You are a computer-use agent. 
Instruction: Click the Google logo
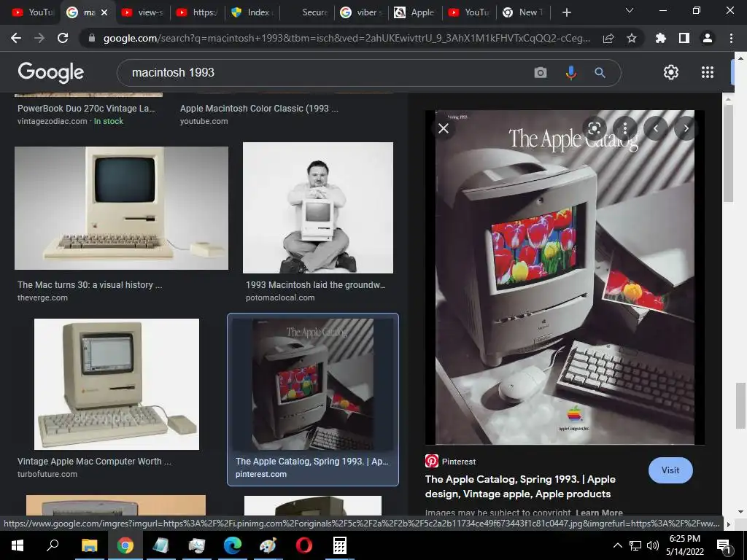50,72
